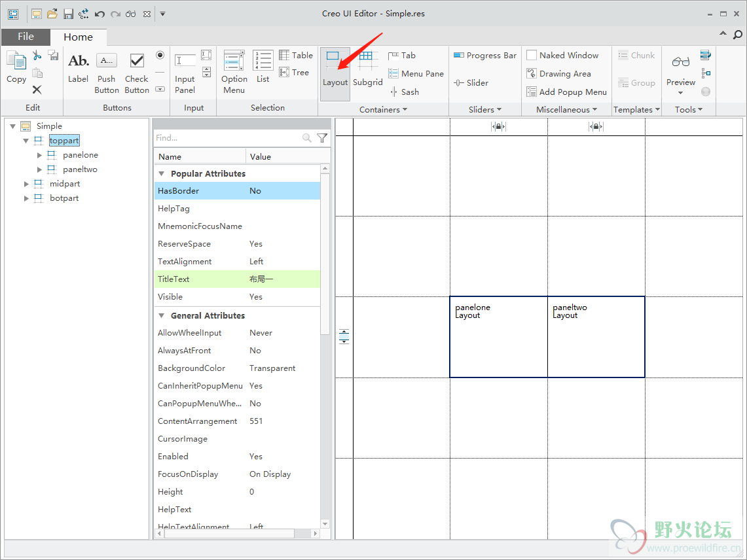Select the toppart item in the tree
The width and height of the screenshot is (747, 560).
tap(64, 141)
